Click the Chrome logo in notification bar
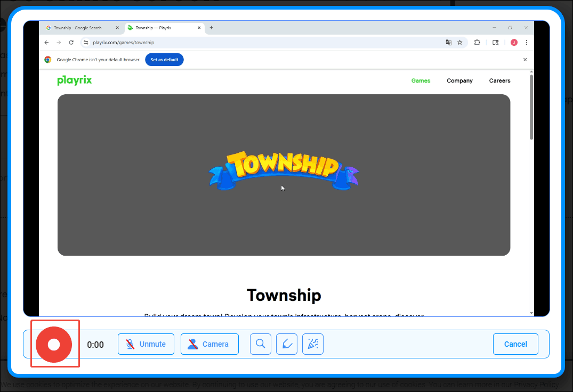Viewport: 573px width, 392px height. pyautogui.click(x=48, y=60)
